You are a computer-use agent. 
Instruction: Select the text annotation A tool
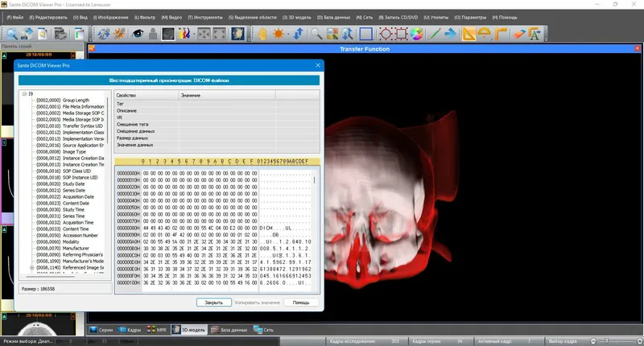click(535, 34)
